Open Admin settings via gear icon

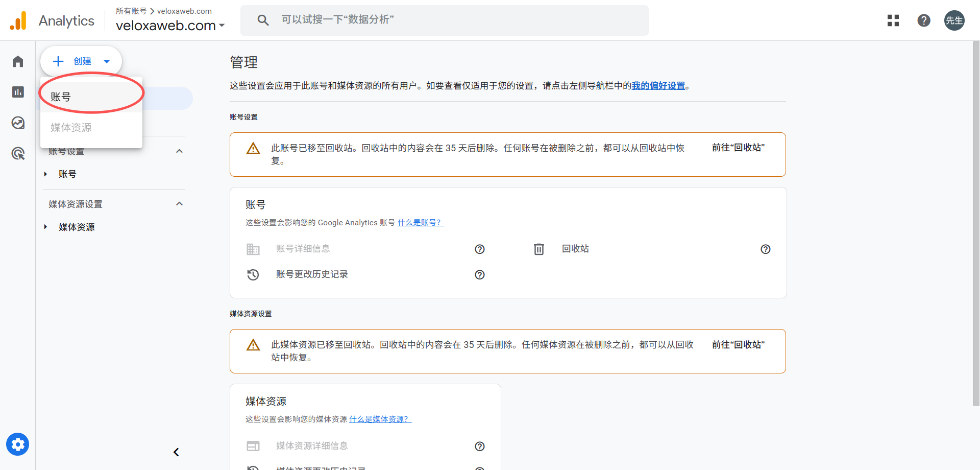pos(17,444)
